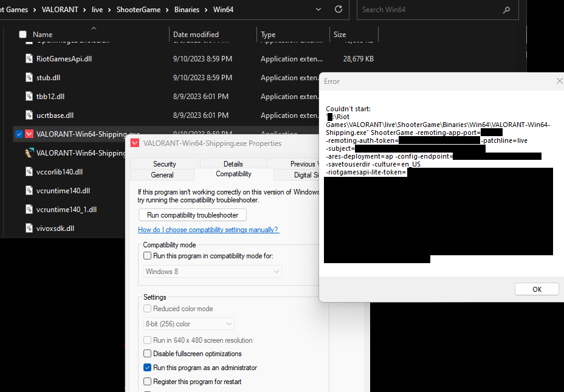Sort files by Type column header
564x392 pixels.
[x=268, y=35]
